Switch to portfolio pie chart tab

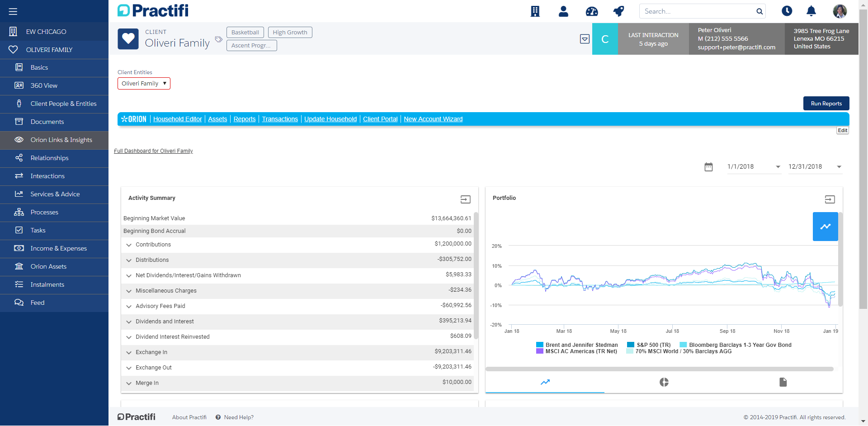(664, 382)
